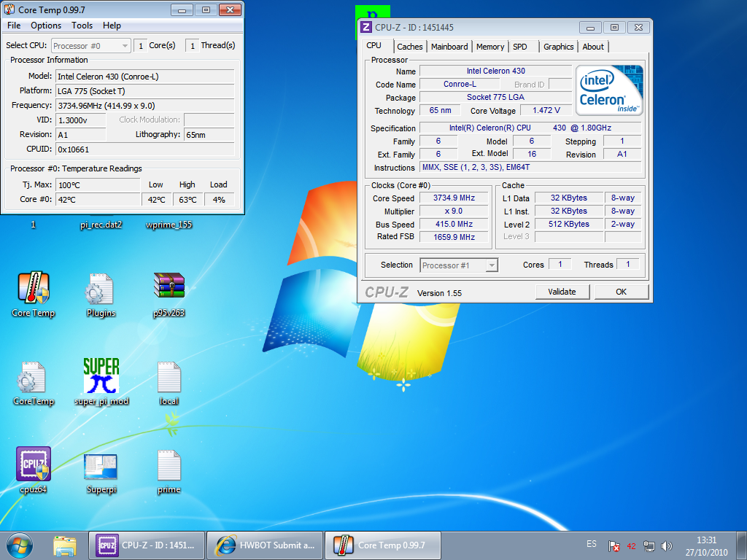Open the Core Temp Options menu
The height and width of the screenshot is (560, 747).
click(x=46, y=26)
